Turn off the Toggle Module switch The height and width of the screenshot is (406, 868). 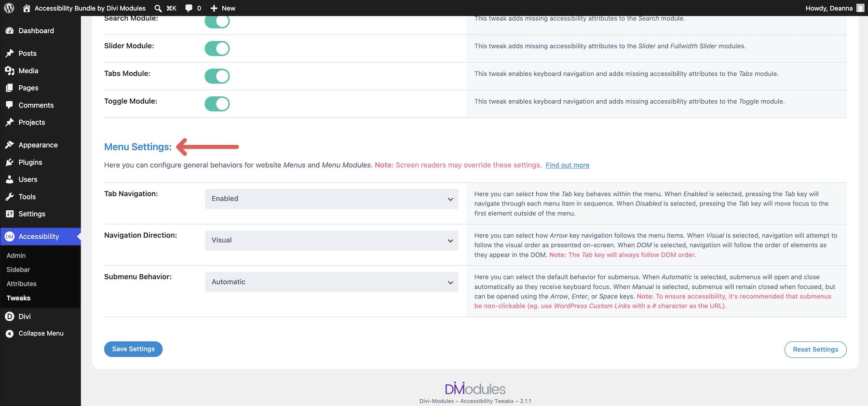217,104
